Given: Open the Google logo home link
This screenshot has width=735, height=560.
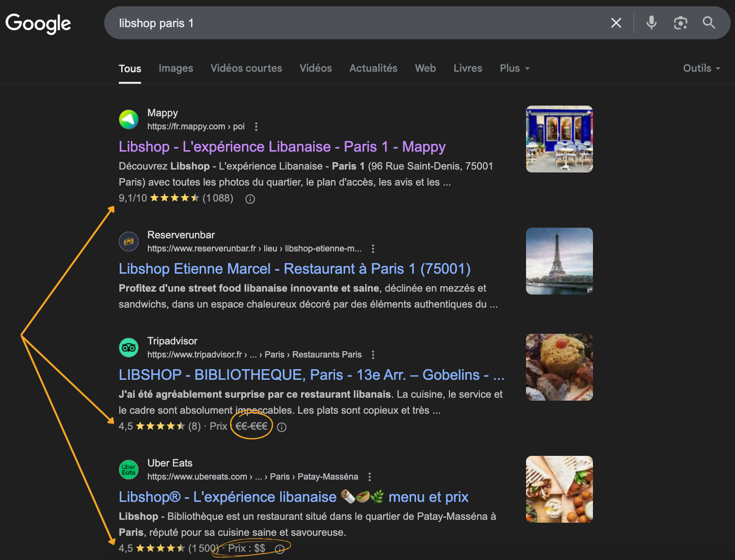Looking at the screenshot, I should tap(38, 23).
